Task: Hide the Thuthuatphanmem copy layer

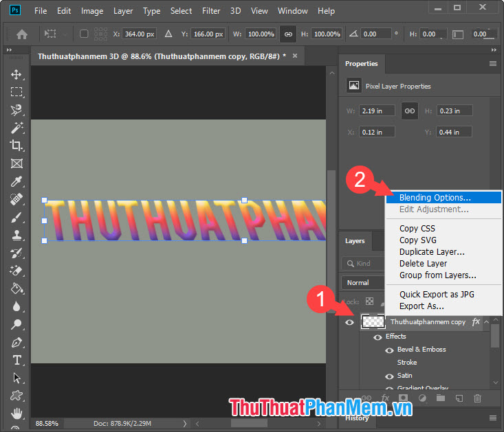Action: click(x=349, y=322)
